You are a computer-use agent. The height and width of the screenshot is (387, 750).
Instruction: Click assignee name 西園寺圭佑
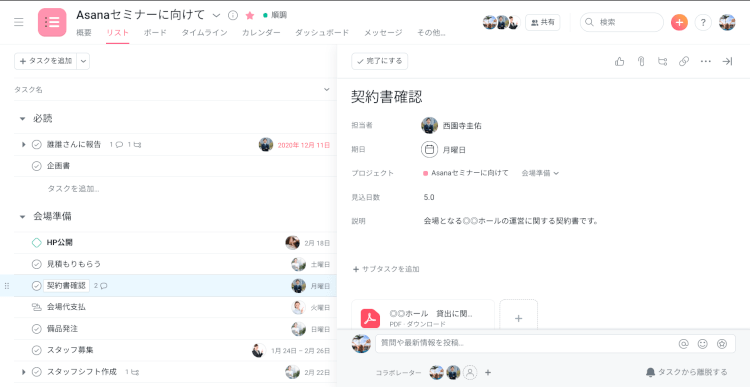click(462, 126)
